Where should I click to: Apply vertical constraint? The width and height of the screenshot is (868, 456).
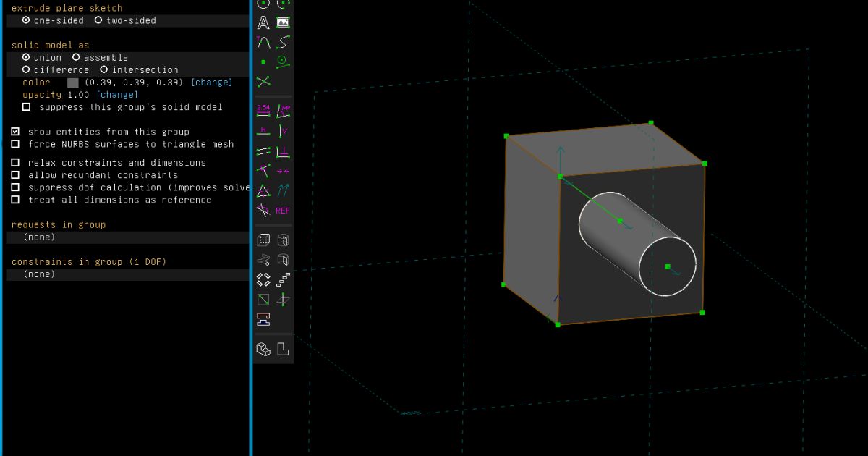(283, 131)
